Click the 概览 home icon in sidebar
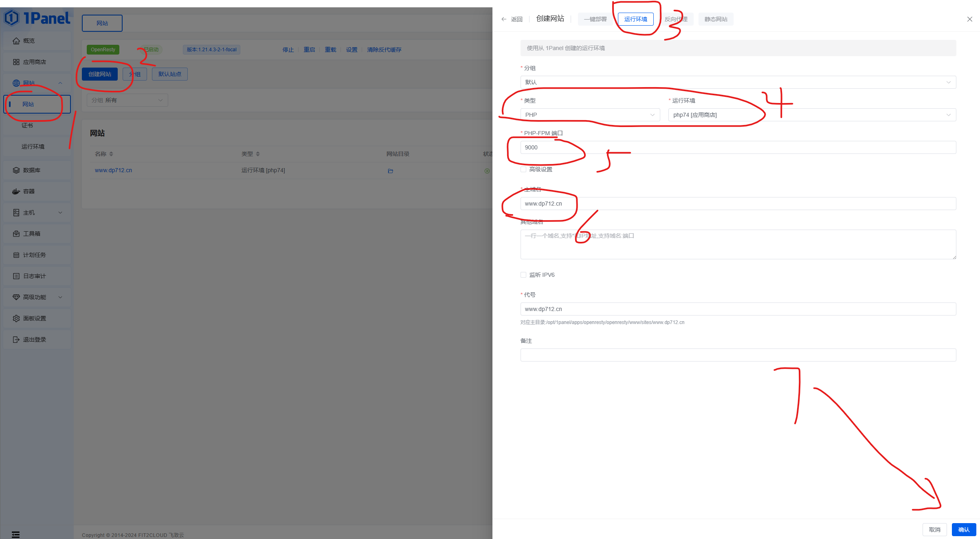This screenshot has width=980, height=539. pyautogui.click(x=16, y=41)
